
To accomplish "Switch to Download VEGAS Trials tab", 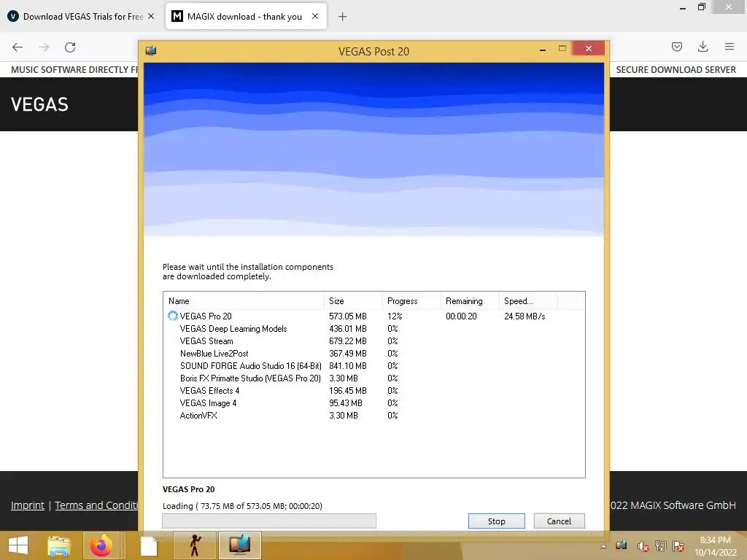I will pos(82,16).
